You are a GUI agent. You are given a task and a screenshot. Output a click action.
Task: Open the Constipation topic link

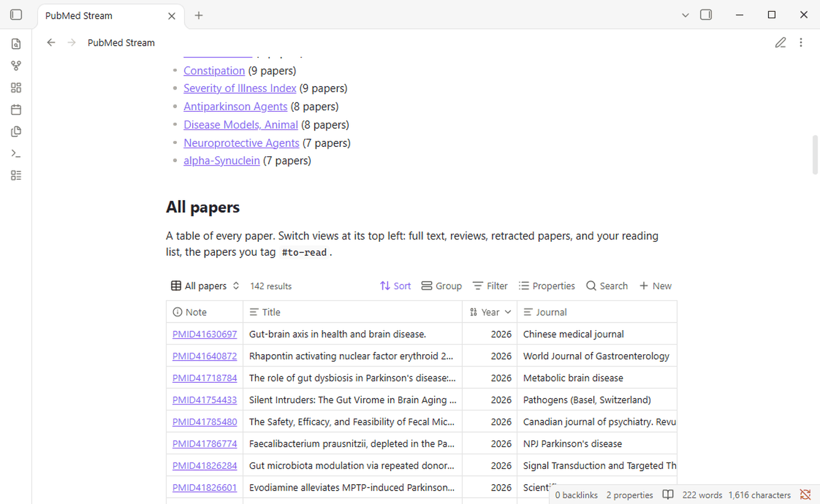[214, 71]
